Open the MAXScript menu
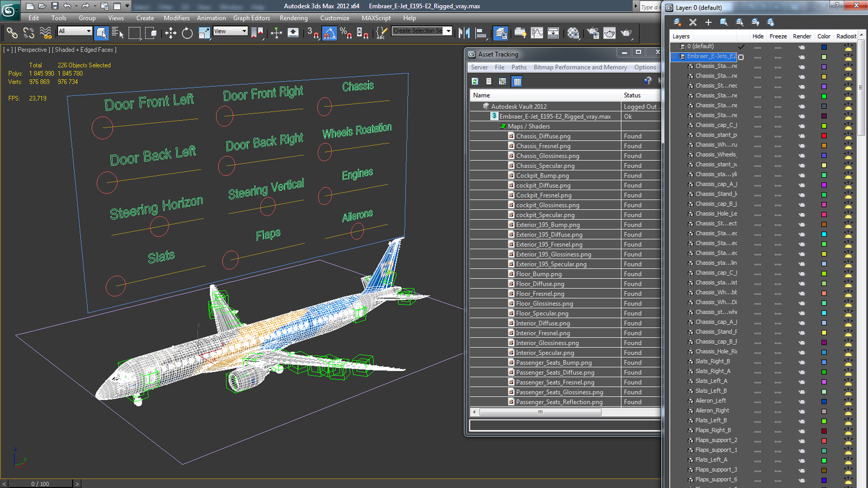Image resolution: width=868 pixels, height=488 pixels. click(376, 18)
